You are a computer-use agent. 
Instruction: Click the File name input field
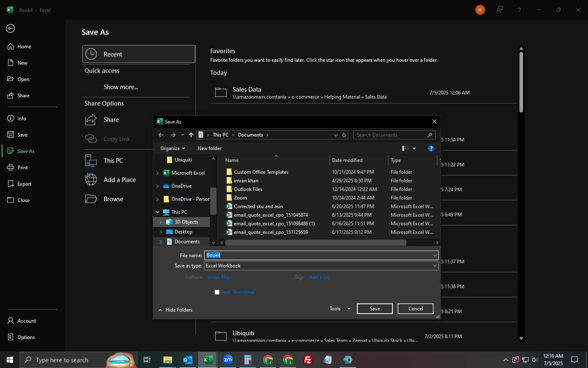318,255
